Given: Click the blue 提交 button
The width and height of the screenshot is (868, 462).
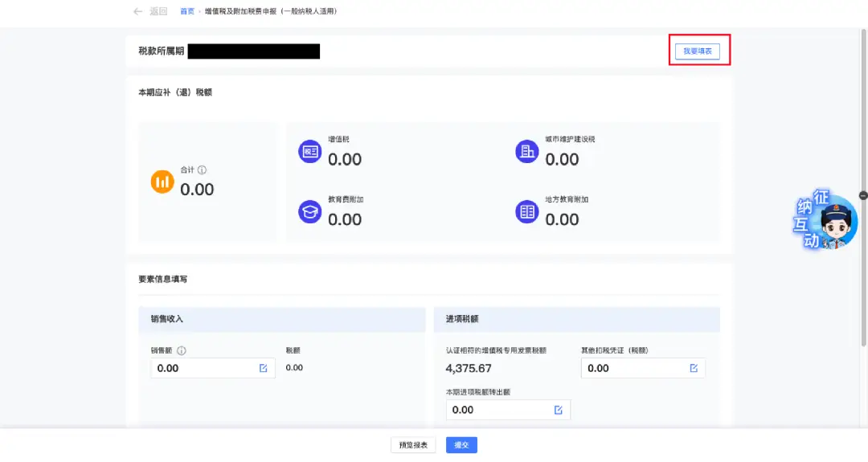Looking at the screenshot, I should 461,445.
